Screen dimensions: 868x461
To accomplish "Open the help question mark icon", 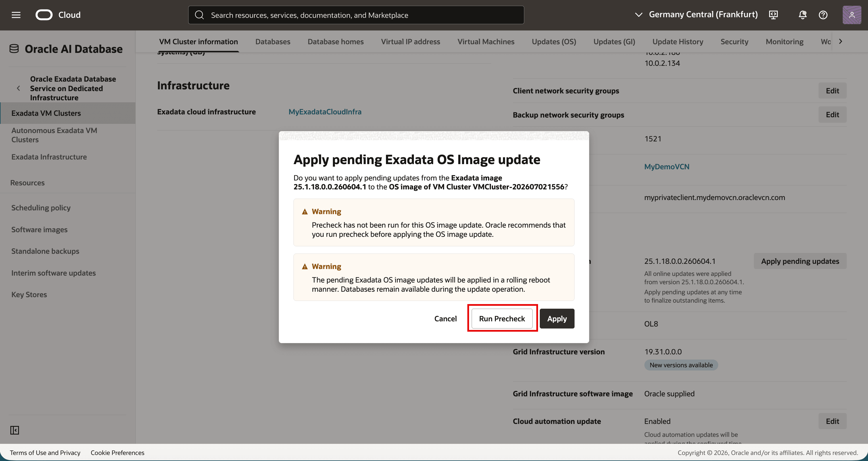I will pos(823,15).
